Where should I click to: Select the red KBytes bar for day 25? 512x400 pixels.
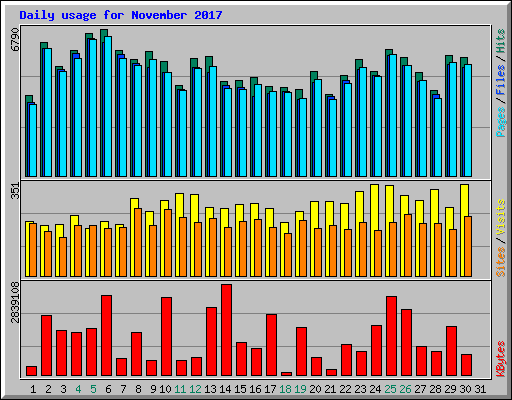[391, 336]
